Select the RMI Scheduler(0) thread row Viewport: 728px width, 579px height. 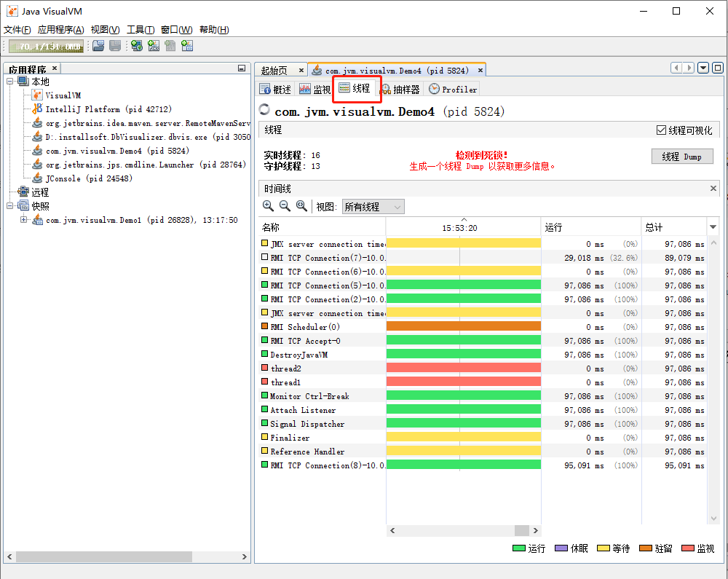tap(483, 327)
